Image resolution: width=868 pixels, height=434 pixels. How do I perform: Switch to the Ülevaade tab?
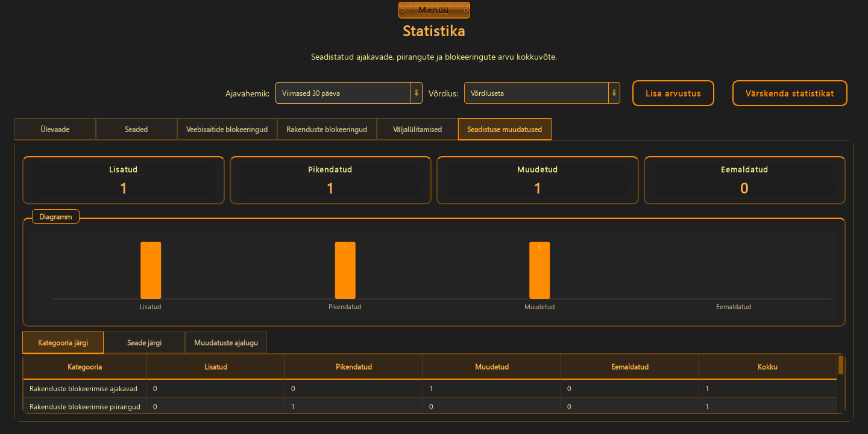click(x=55, y=130)
